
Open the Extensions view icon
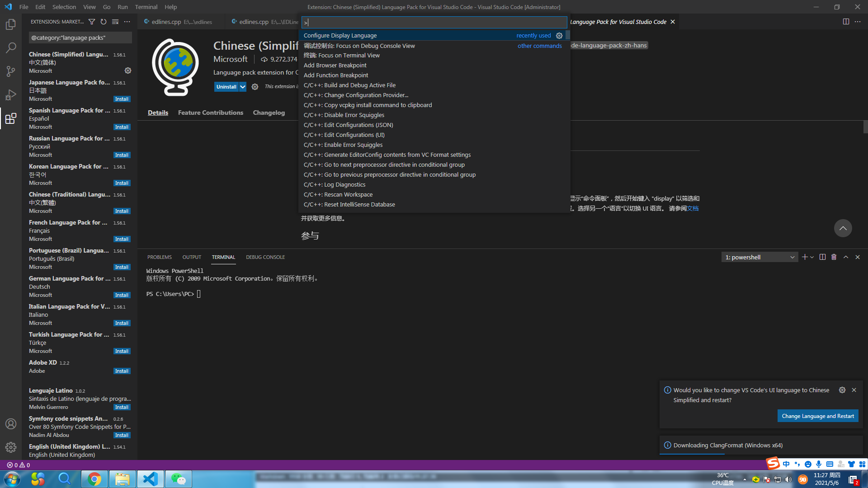(x=11, y=118)
